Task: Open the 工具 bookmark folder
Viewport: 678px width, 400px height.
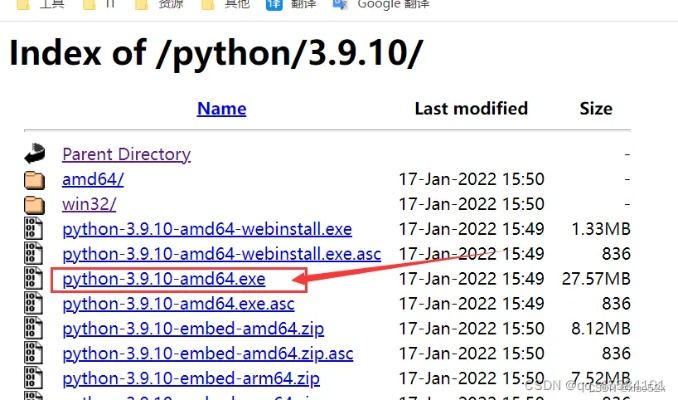Action: point(38,5)
